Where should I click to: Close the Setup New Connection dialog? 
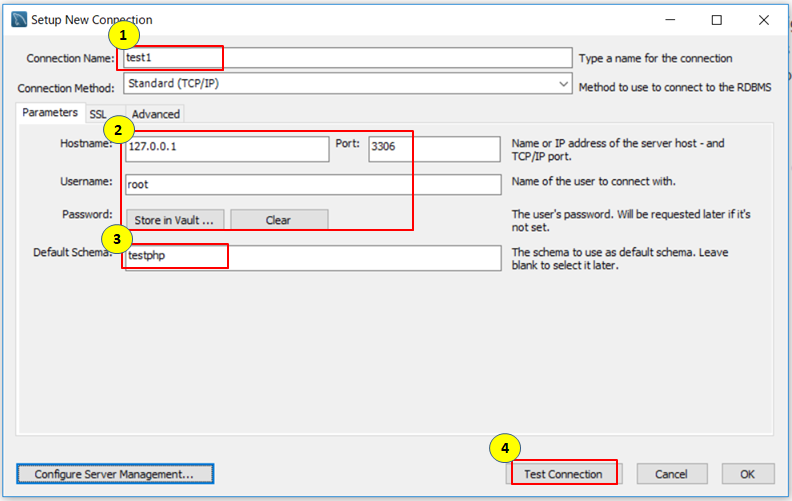[x=764, y=20]
